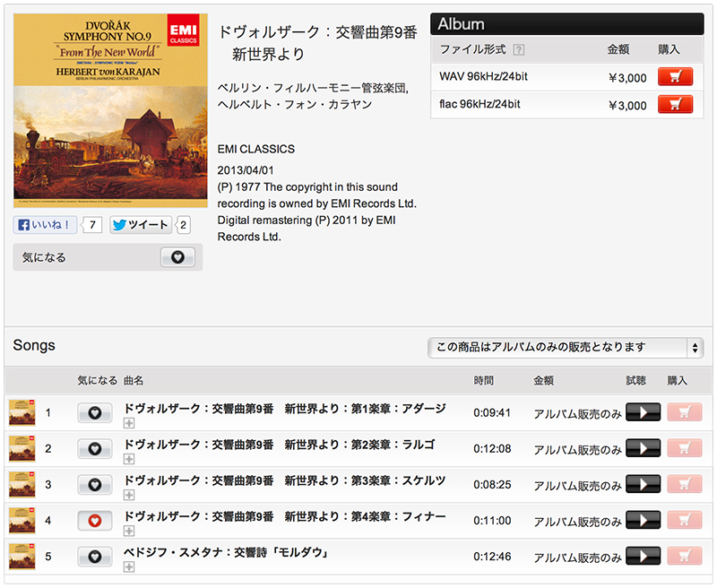This screenshot has height=588, width=717.
Task: Click disabled cart icon for track 1
Action: [685, 412]
